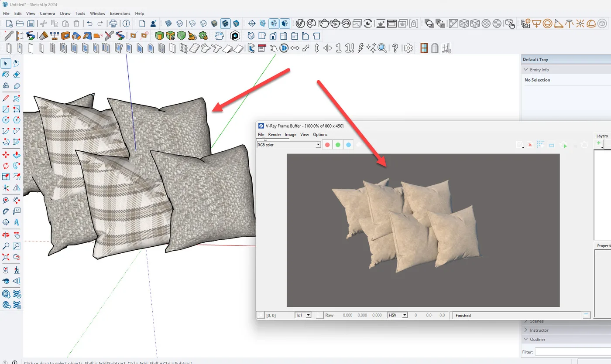Click the blue channel color swatch
This screenshot has width=611, height=364.
pyautogui.click(x=348, y=144)
